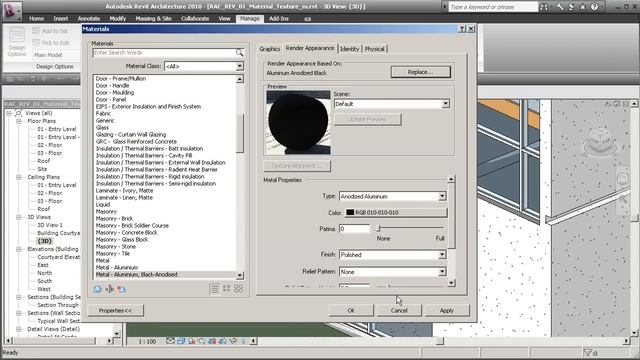Click the model graphics style icon in view bar

coord(181,341)
